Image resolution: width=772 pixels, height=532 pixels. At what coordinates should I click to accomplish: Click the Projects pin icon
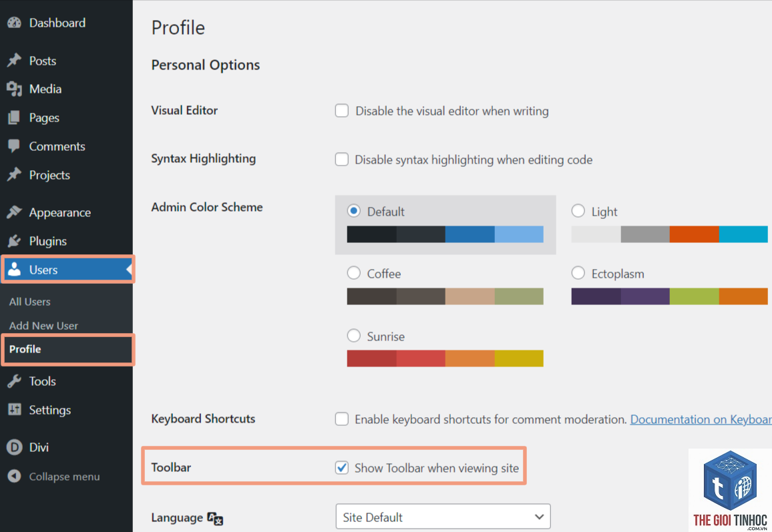(x=14, y=175)
